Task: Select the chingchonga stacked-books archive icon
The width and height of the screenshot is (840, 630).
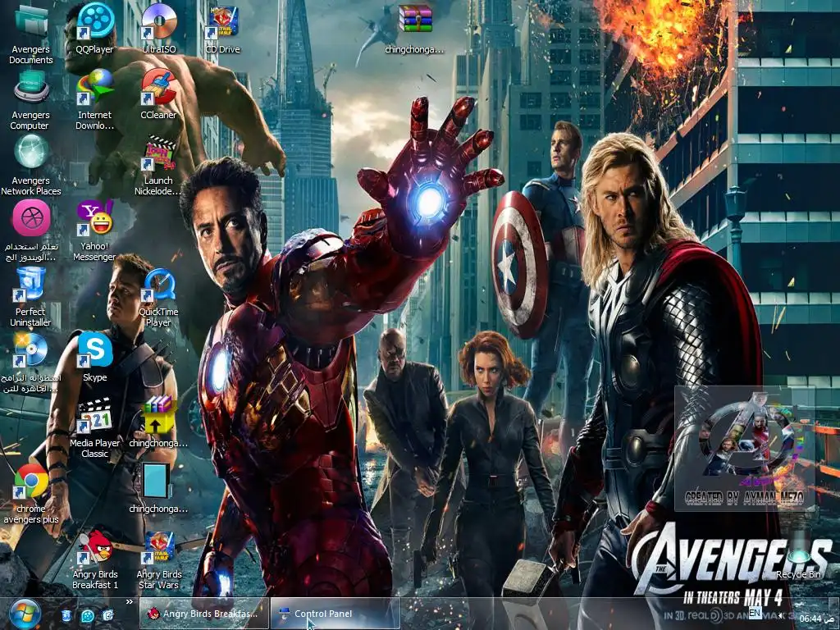Action: pyautogui.click(x=414, y=30)
